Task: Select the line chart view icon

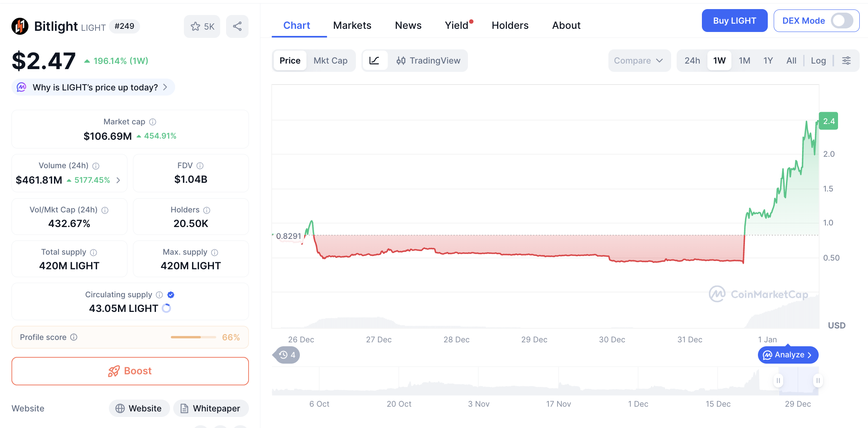Action: [x=374, y=60]
